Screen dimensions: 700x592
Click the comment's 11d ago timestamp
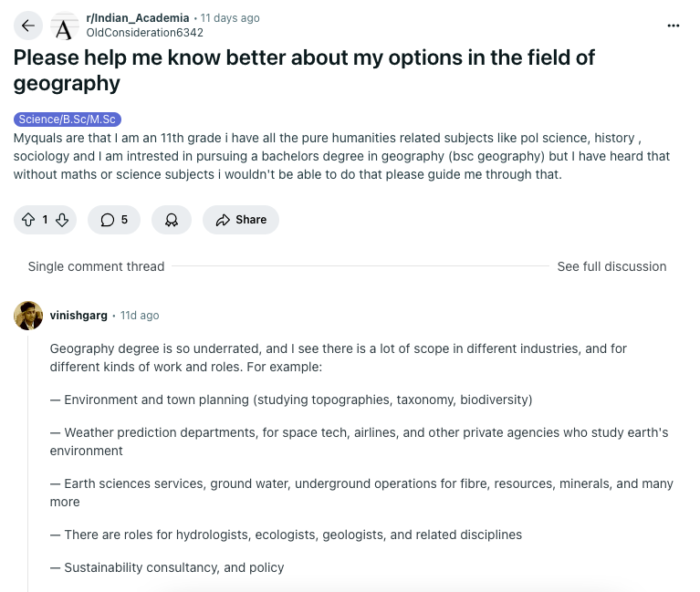tap(140, 316)
